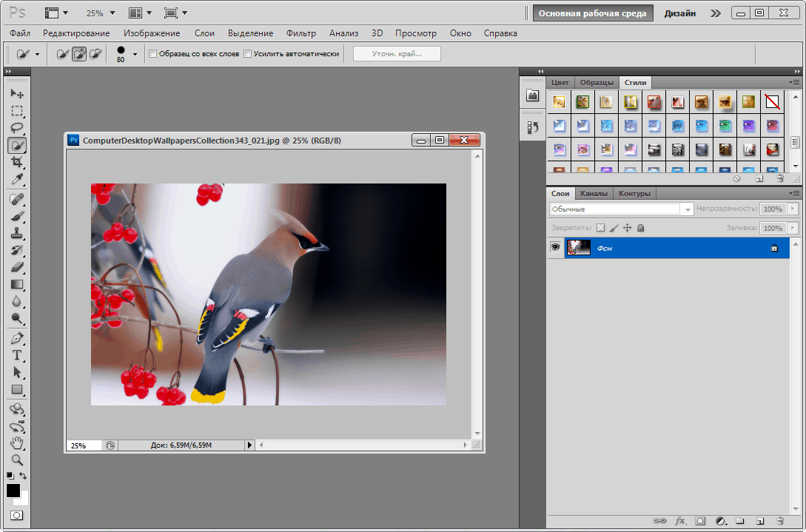Toggle lock all padlock icon
The image size is (806, 532).
[640, 228]
